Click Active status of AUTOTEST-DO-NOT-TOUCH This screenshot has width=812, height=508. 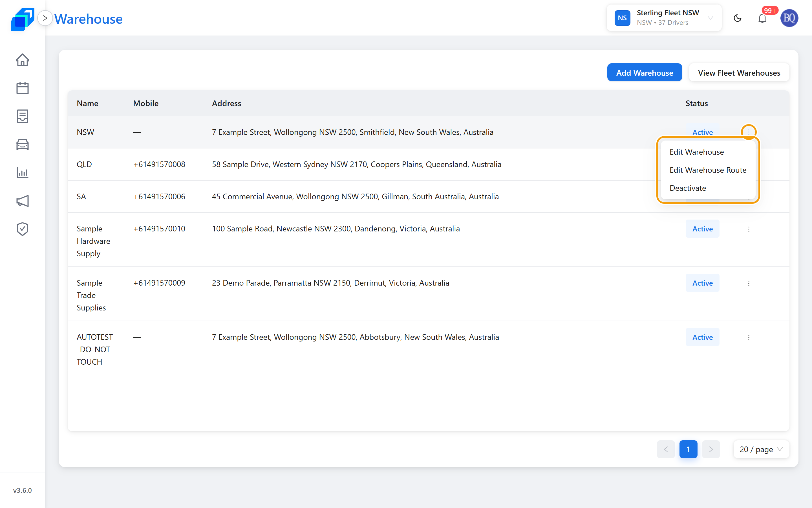click(x=703, y=337)
